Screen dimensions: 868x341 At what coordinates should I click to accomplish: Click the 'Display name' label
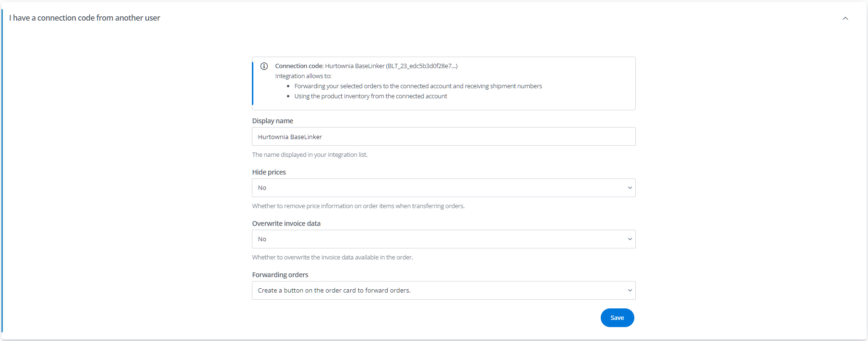point(273,121)
